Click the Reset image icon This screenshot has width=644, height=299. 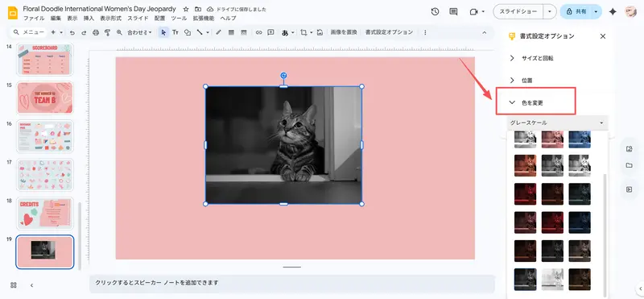coord(320,32)
